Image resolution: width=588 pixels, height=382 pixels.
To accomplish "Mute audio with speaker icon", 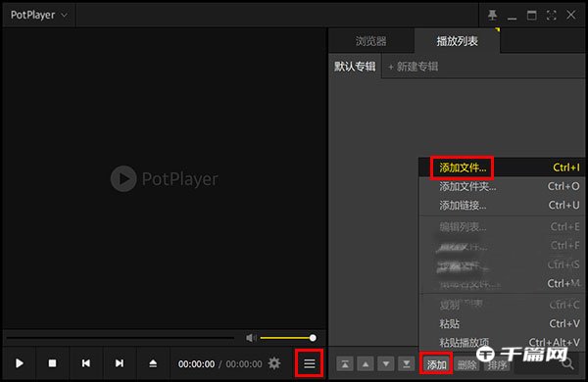I will pyautogui.click(x=251, y=338).
